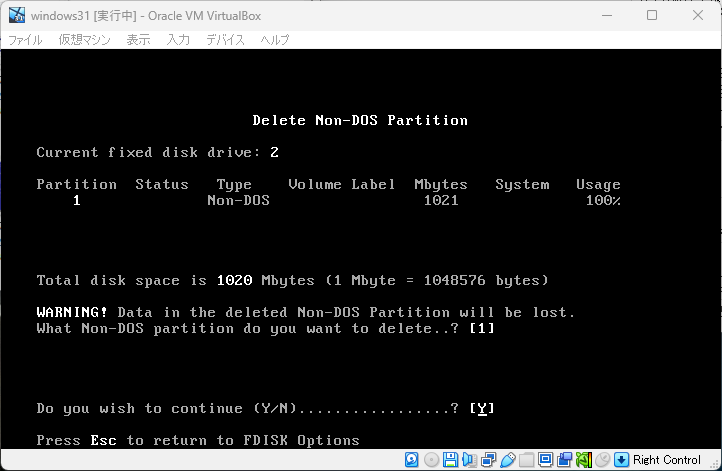The height and width of the screenshot is (471, 722).
Task: Click the 'Current fixed disk drive: 2' line
Action: click(157, 152)
